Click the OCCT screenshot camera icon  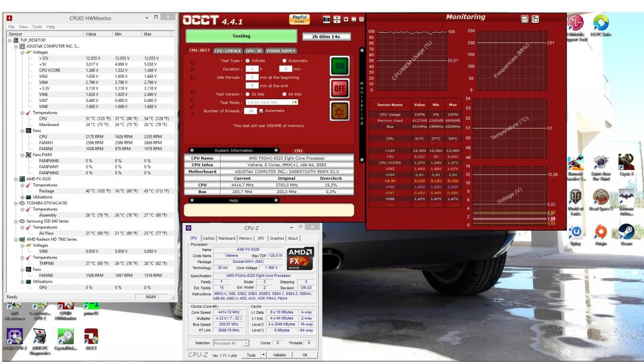326,19
